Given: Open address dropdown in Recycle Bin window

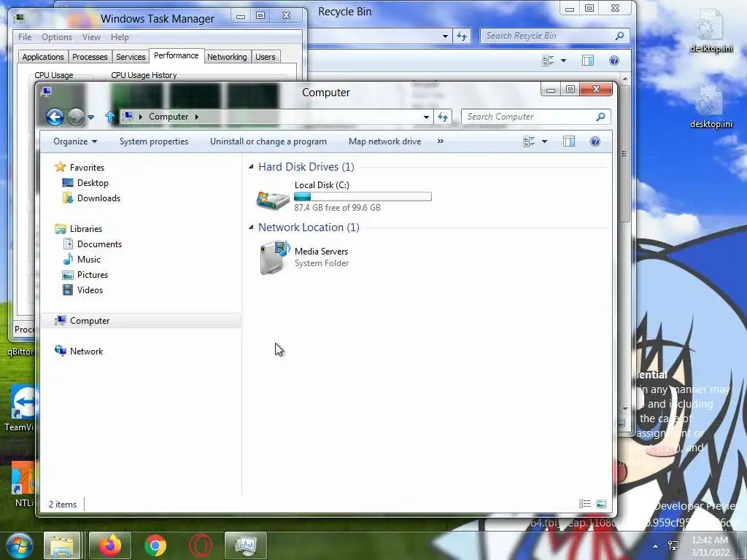Looking at the screenshot, I should tap(445, 36).
